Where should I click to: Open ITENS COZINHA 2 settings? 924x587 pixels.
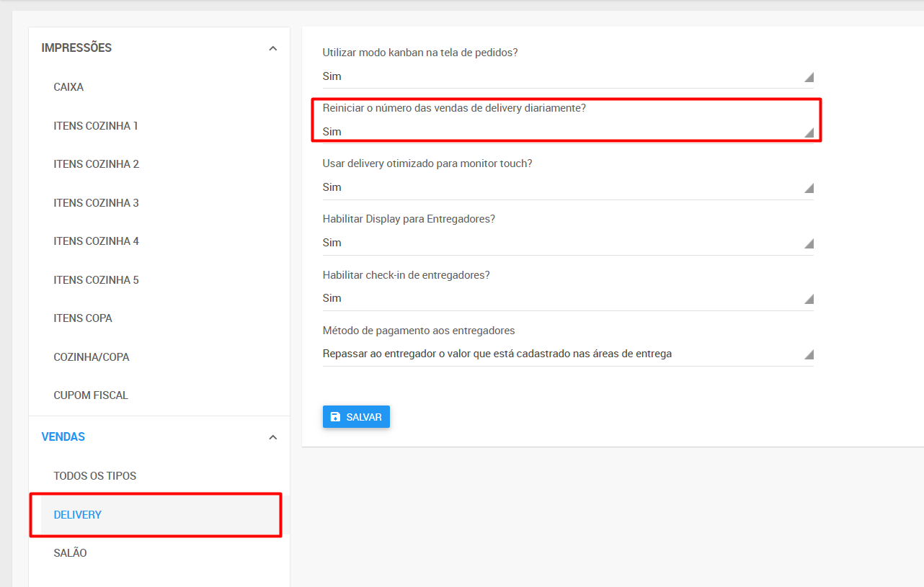click(96, 164)
